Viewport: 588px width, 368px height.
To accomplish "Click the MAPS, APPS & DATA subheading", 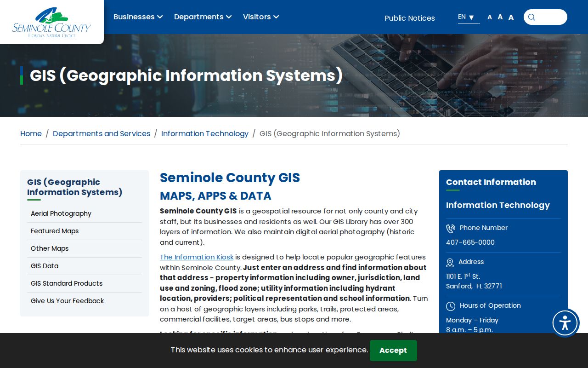I will tap(215, 196).
